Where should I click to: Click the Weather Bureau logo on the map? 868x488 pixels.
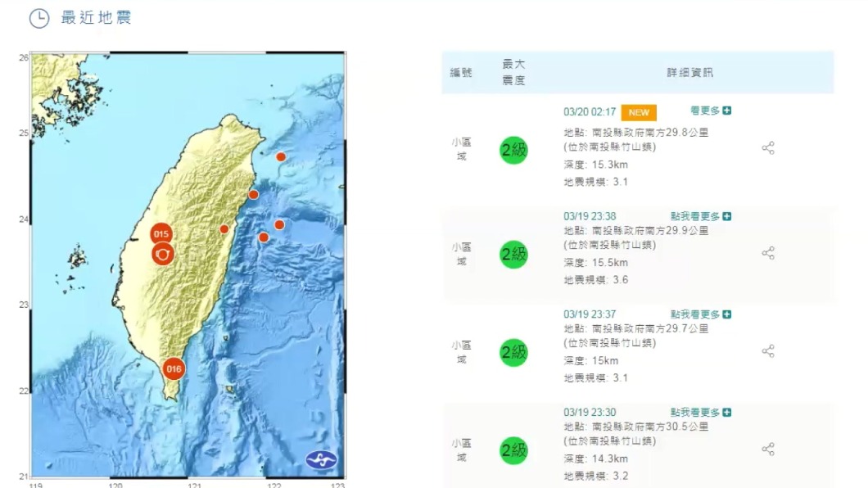click(x=321, y=459)
